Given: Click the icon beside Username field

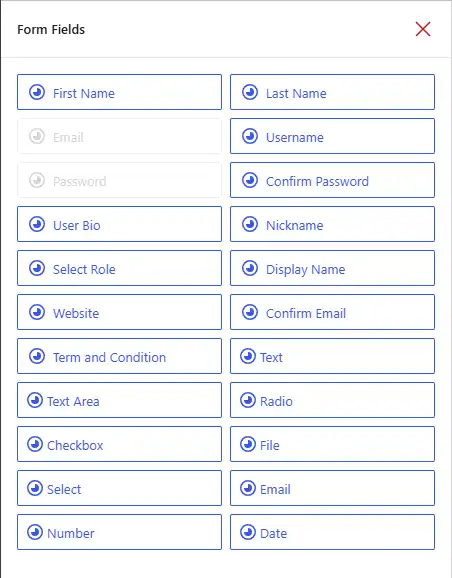Looking at the screenshot, I should click(x=250, y=136).
